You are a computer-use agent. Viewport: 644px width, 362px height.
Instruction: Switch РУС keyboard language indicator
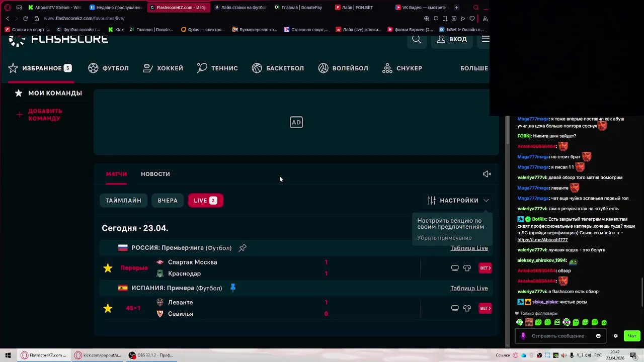(x=598, y=355)
